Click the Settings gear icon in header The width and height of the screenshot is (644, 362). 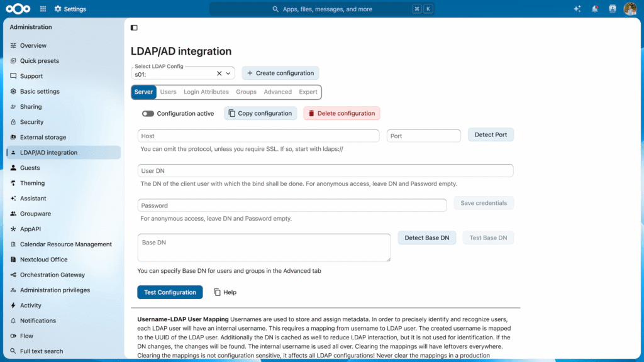58,9
